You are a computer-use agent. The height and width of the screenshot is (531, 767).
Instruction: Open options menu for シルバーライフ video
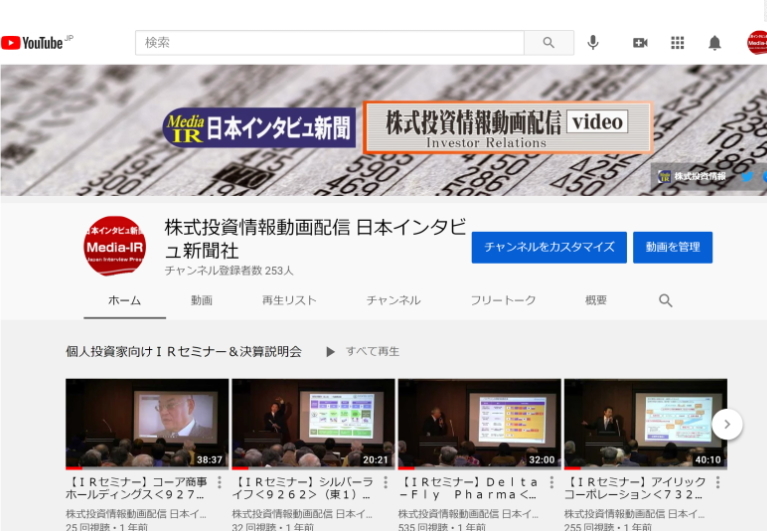(x=385, y=482)
